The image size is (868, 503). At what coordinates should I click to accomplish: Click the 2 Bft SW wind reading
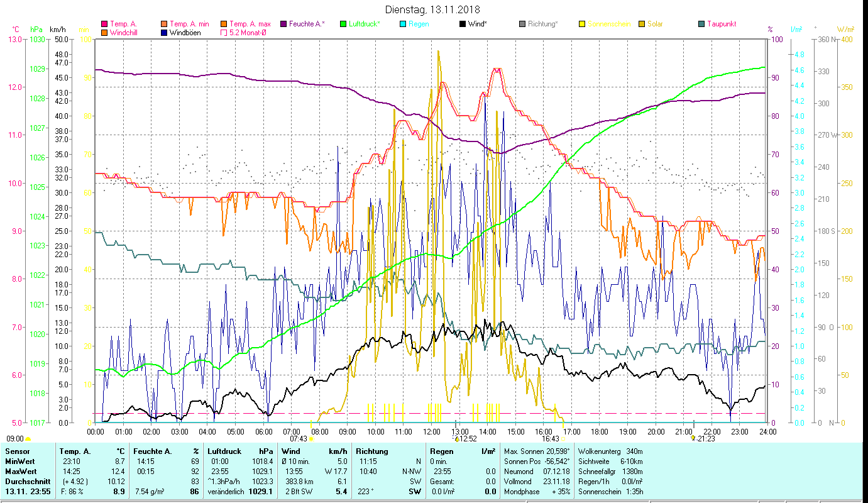coord(299,492)
